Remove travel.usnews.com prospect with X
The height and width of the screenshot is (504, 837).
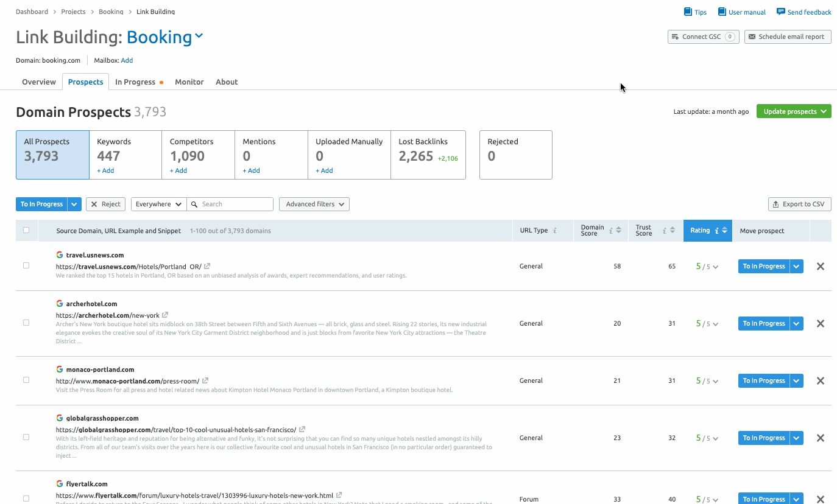[x=821, y=266]
